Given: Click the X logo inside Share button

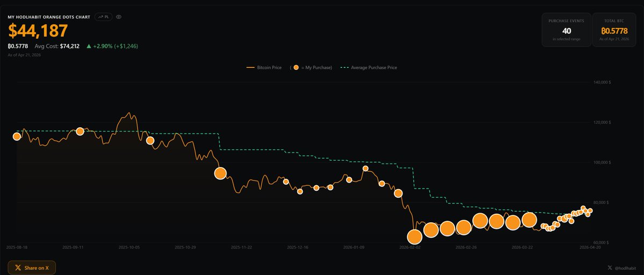Looking at the screenshot, I should pyautogui.click(x=18, y=267).
